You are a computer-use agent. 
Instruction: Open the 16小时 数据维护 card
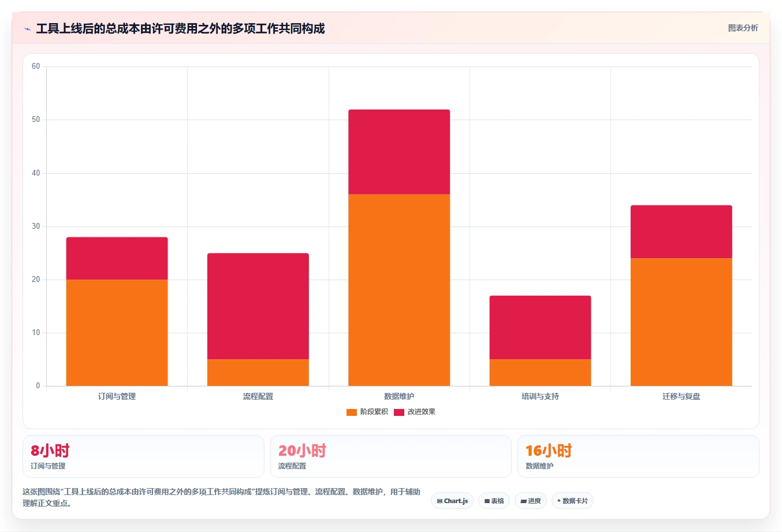pos(638,456)
